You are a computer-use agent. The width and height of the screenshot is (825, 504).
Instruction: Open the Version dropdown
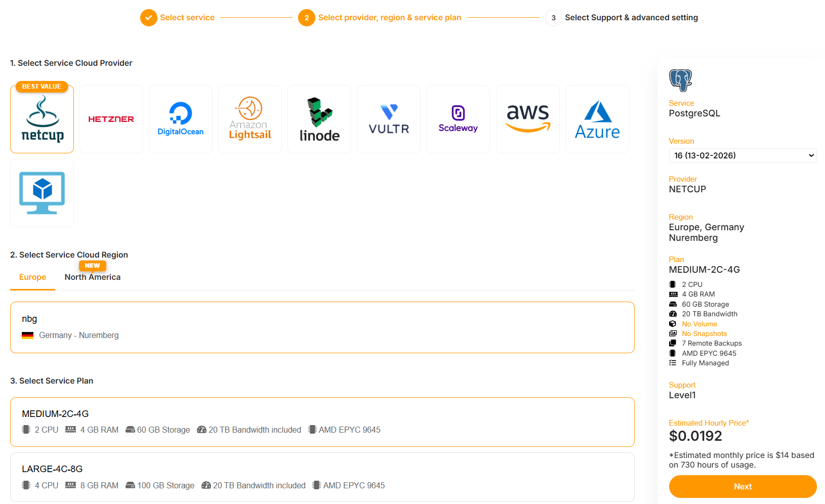(742, 155)
